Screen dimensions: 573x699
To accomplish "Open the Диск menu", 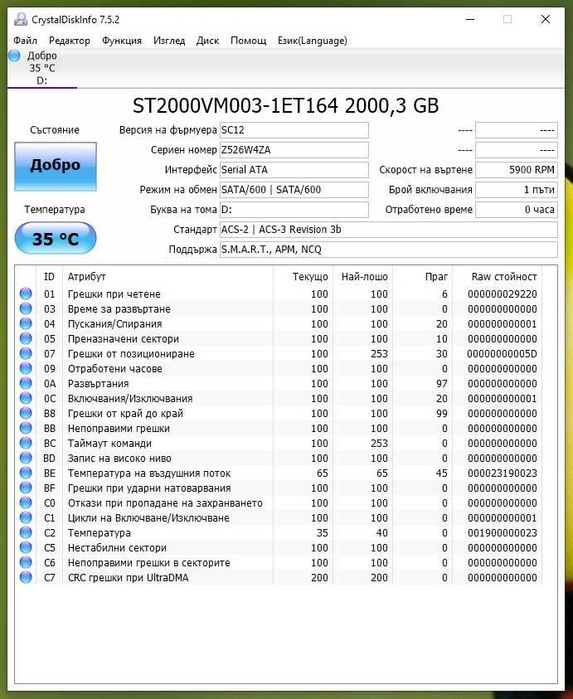I will coord(207,41).
